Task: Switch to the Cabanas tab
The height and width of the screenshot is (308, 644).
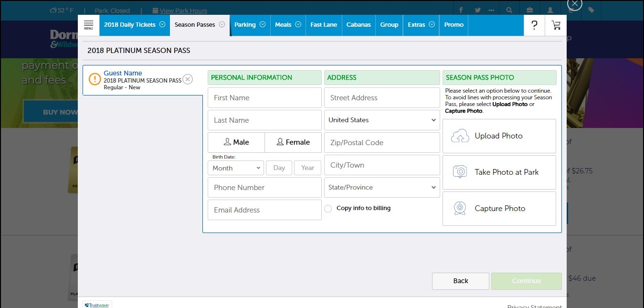Action: point(359,25)
